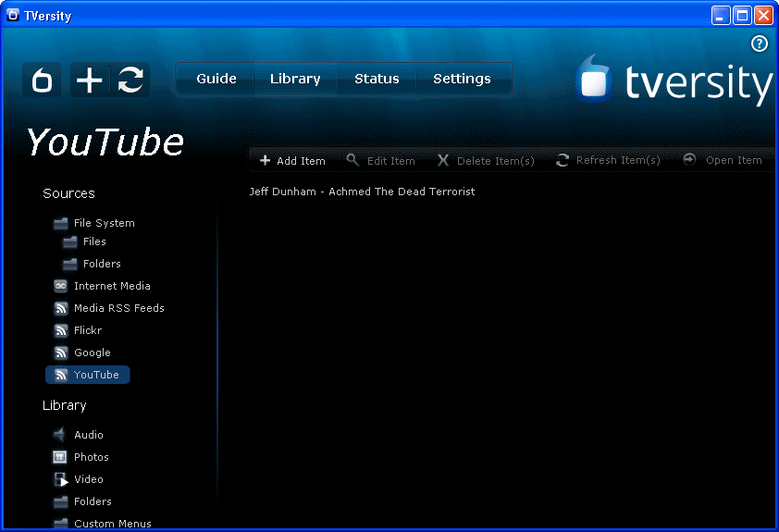
Task: Select the Google source
Action: click(92, 353)
